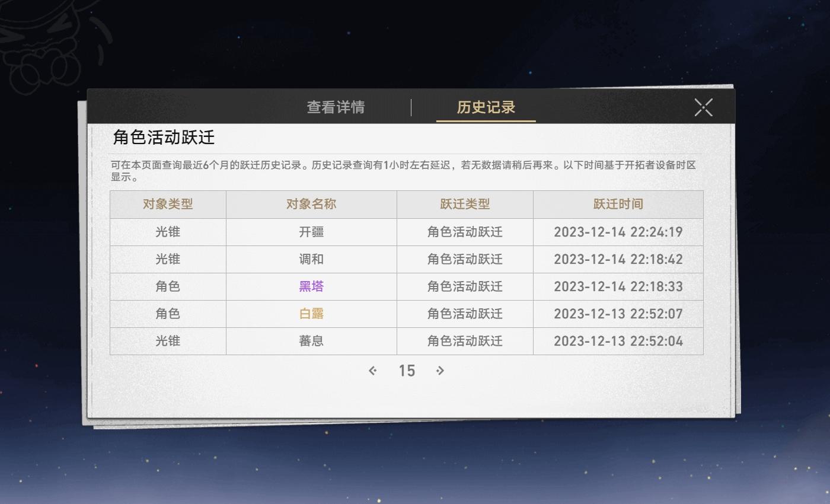Click the 黑塔 row warp type cell
The height and width of the screenshot is (504, 830).
pyautogui.click(x=464, y=286)
